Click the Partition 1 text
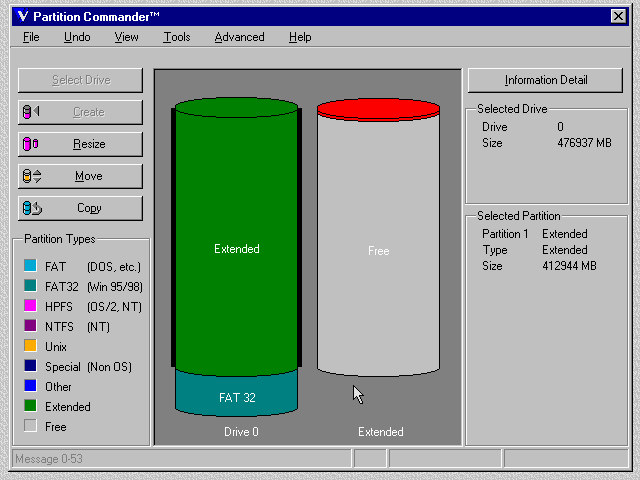 tap(505, 234)
